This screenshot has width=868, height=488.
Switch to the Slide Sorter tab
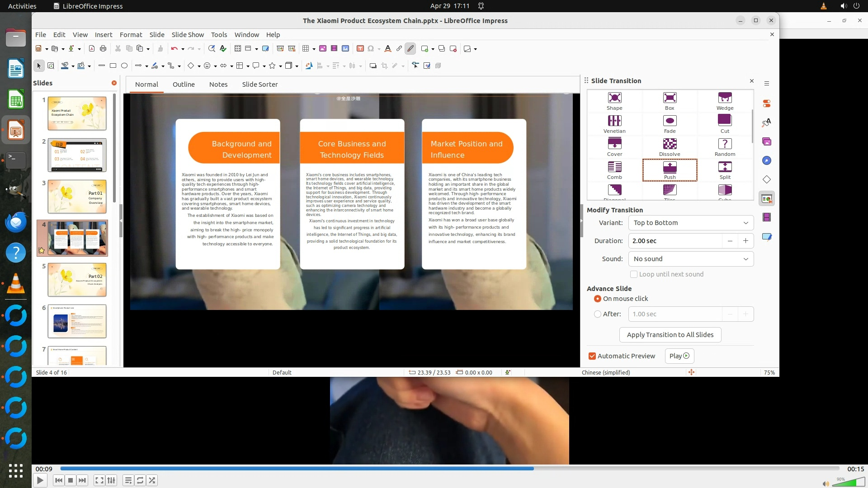pos(259,84)
